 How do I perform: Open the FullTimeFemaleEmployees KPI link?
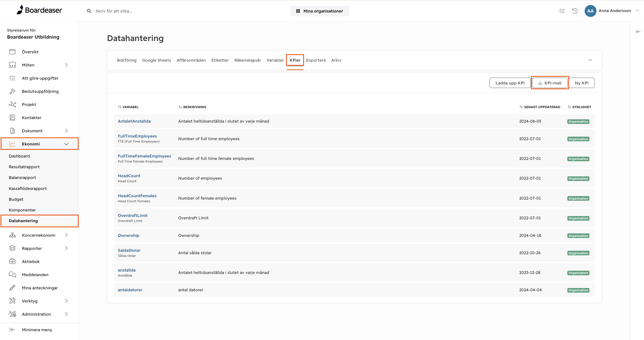pyautogui.click(x=145, y=156)
